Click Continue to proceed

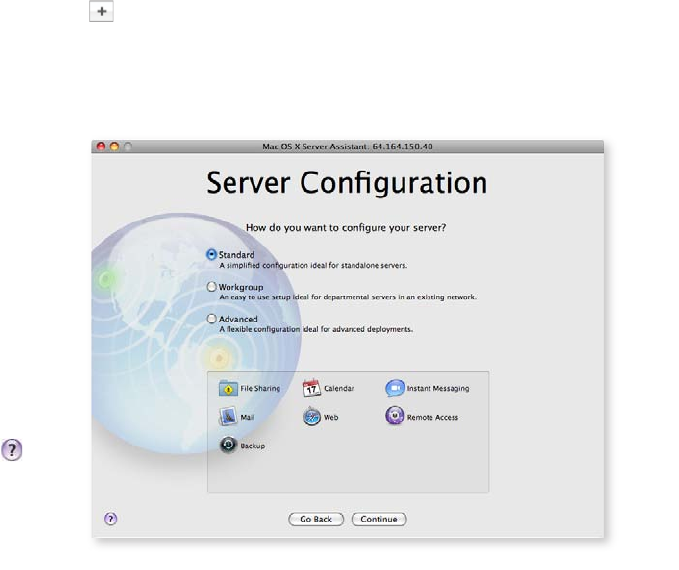(379, 519)
